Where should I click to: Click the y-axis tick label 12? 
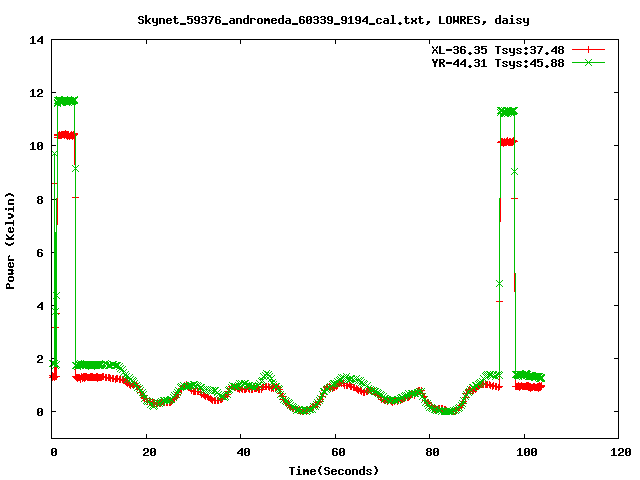(x=36, y=93)
